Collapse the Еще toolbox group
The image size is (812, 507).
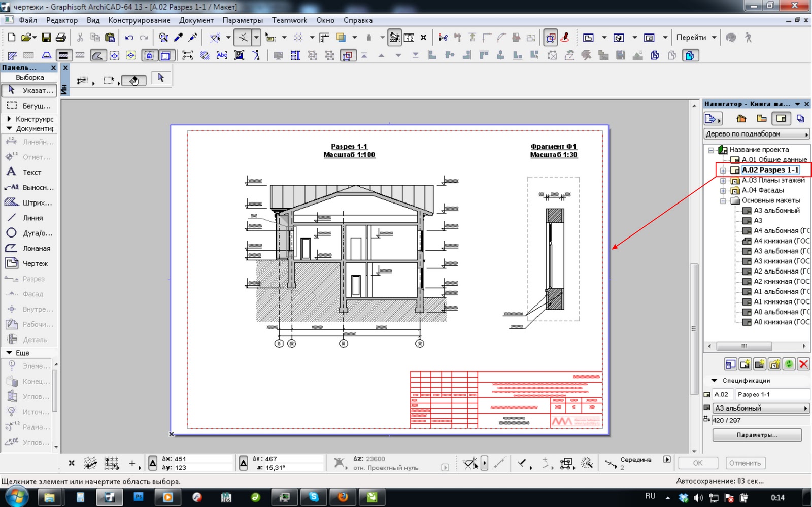pyautogui.click(x=9, y=353)
